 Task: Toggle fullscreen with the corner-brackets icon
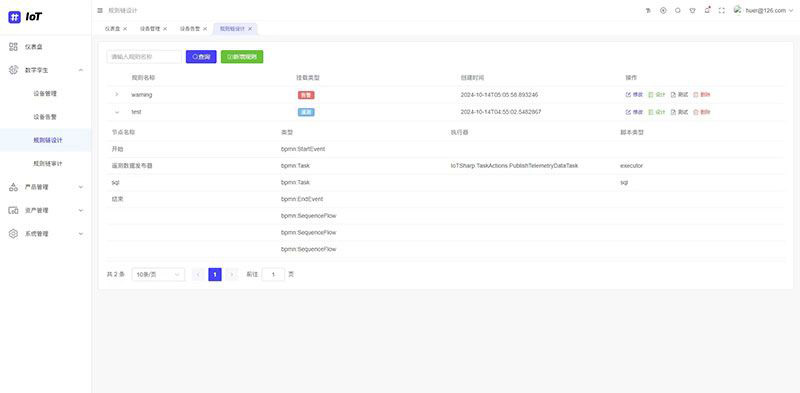pyautogui.click(x=721, y=10)
